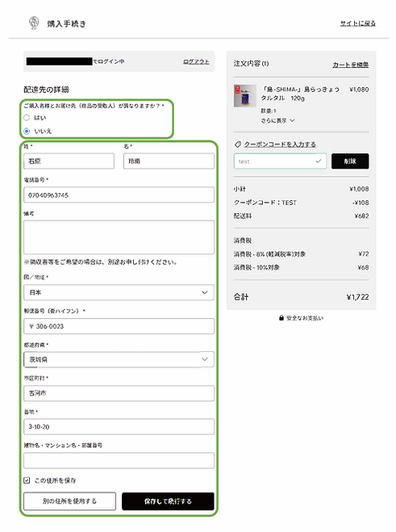The width and height of the screenshot is (396, 532).
Task: Click the 安全なお支払い text
Action: tap(305, 318)
